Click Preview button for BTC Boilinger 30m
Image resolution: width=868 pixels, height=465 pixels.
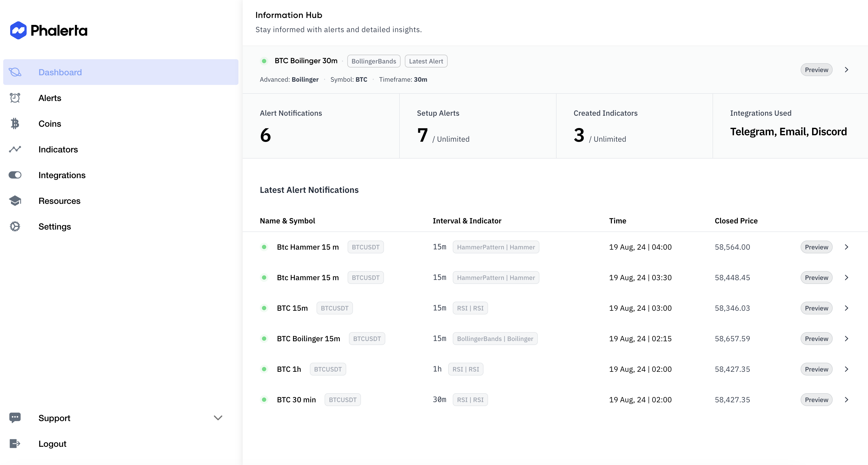click(816, 69)
